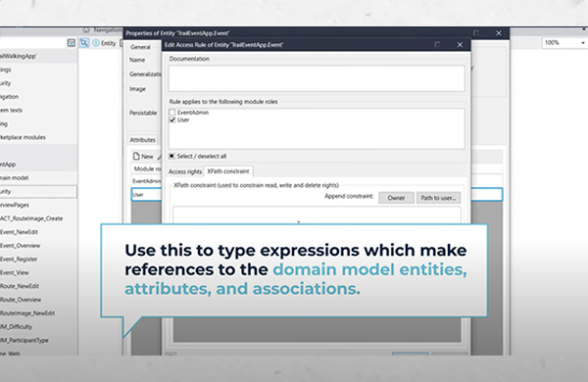Select highlighted module Security item below Domain model
The image size is (588, 382).
point(38,192)
